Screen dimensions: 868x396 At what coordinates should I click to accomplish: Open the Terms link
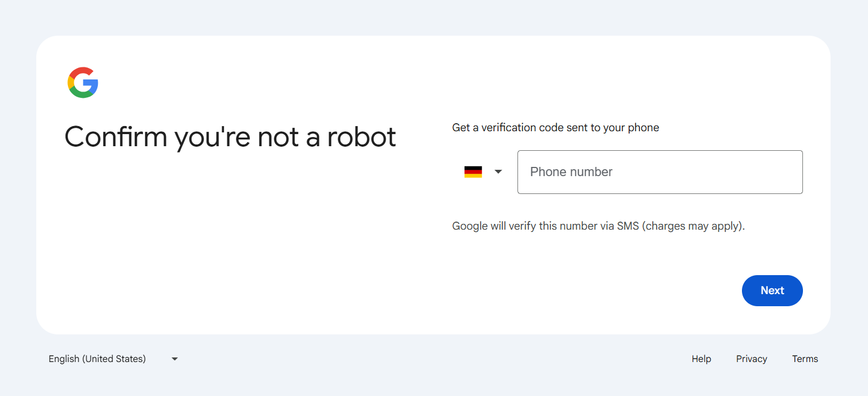point(805,359)
